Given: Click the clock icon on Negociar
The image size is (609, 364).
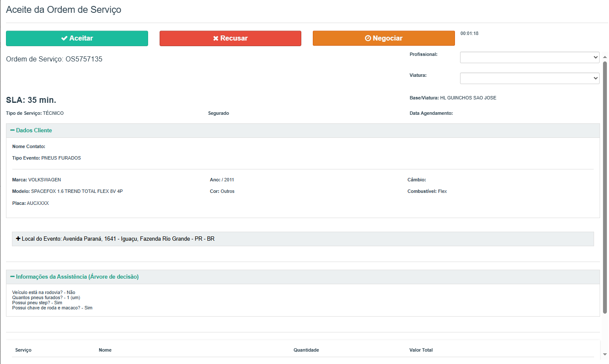Looking at the screenshot, I should point(368,38).
